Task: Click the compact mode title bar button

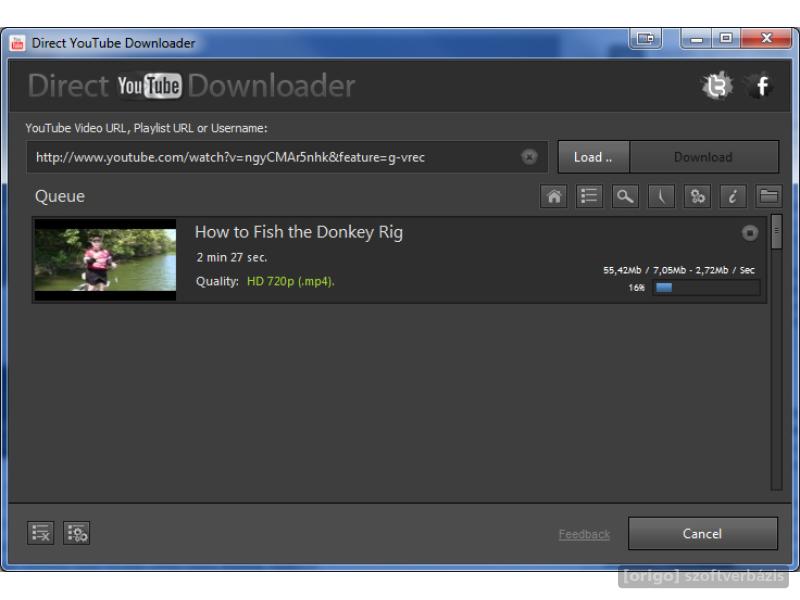Action: point(645,38)
